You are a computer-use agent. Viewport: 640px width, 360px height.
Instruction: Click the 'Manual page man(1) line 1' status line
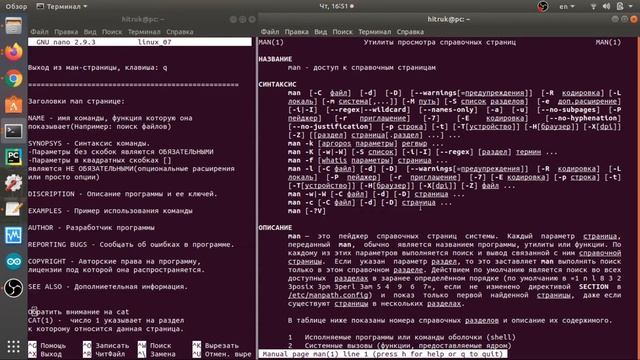[382, 354]
